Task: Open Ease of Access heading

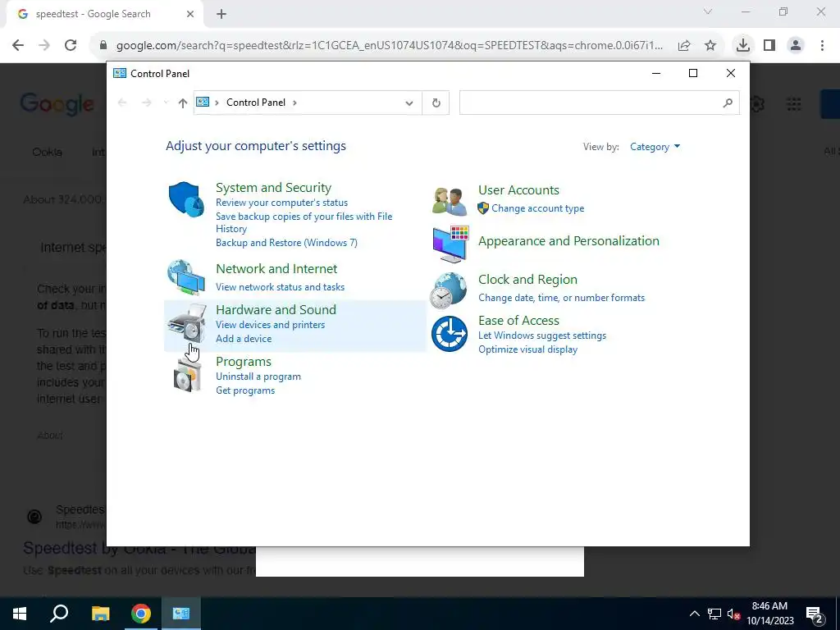Action: pyautogui.click(x=518, y=321)
